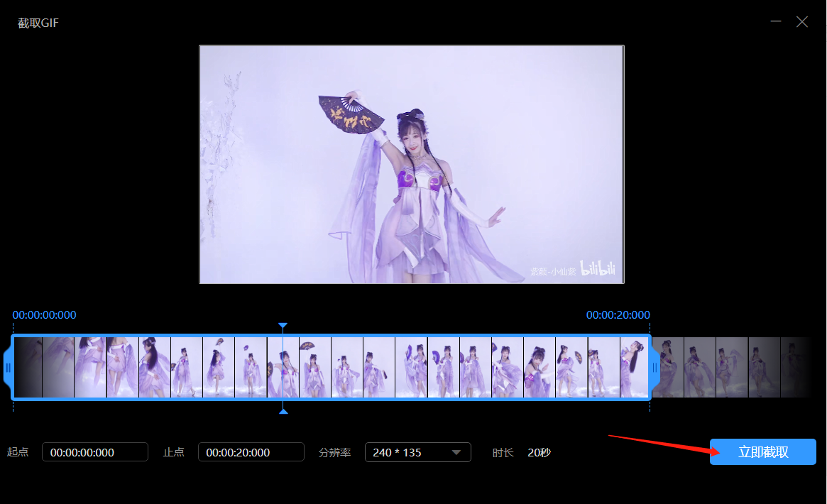Click the 分辨率 resolution label
The image size is (827, 504).
(x=334, y=452)
